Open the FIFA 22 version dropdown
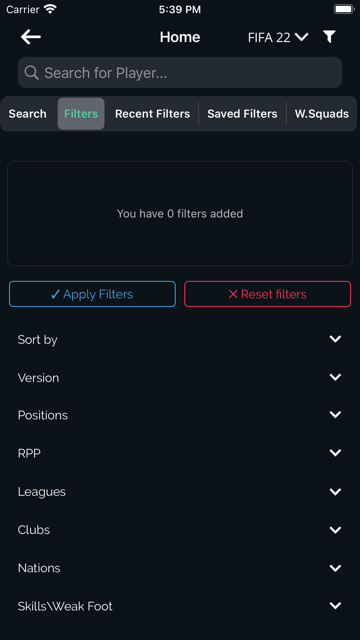 click(278, 37)
